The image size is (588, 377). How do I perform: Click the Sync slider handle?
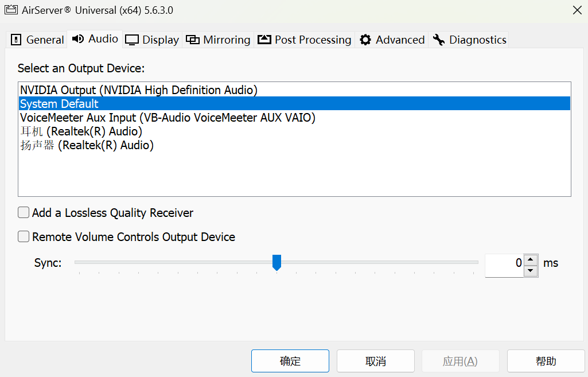point(277,262)
